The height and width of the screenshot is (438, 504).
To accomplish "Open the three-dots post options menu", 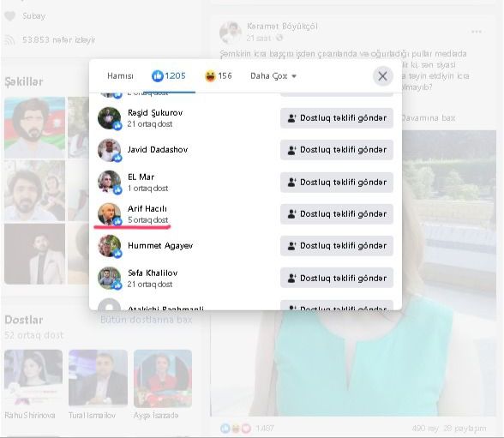I will tap(477, 32).
